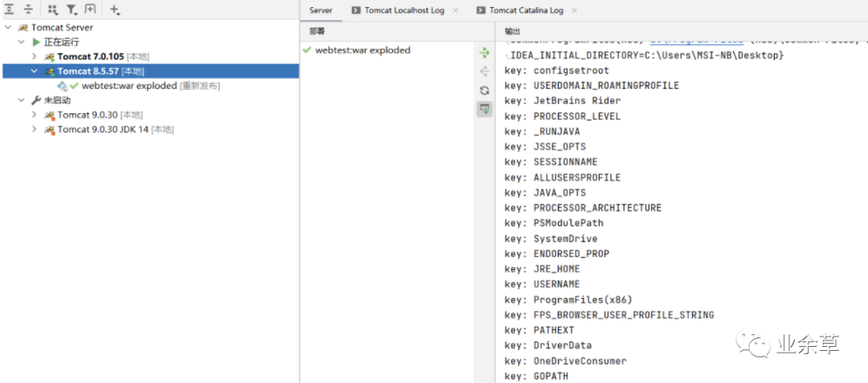Switch to the Server tab

(321, 10)
